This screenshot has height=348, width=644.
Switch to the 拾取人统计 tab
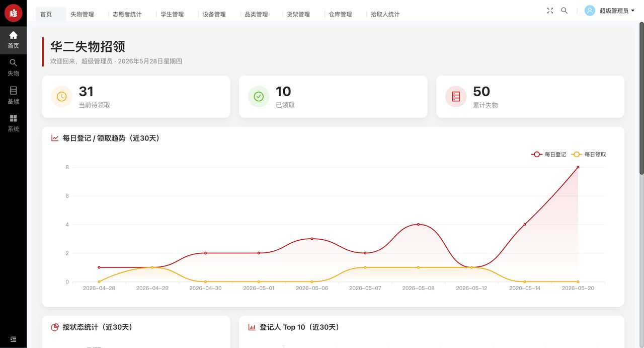(x=385, y=15)
